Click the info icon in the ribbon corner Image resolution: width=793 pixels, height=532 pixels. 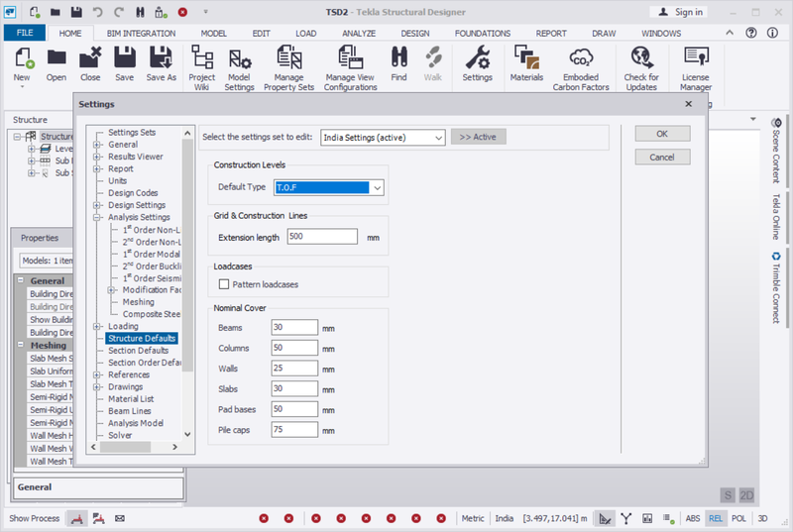pyautogui.click(x=772, y=33)
